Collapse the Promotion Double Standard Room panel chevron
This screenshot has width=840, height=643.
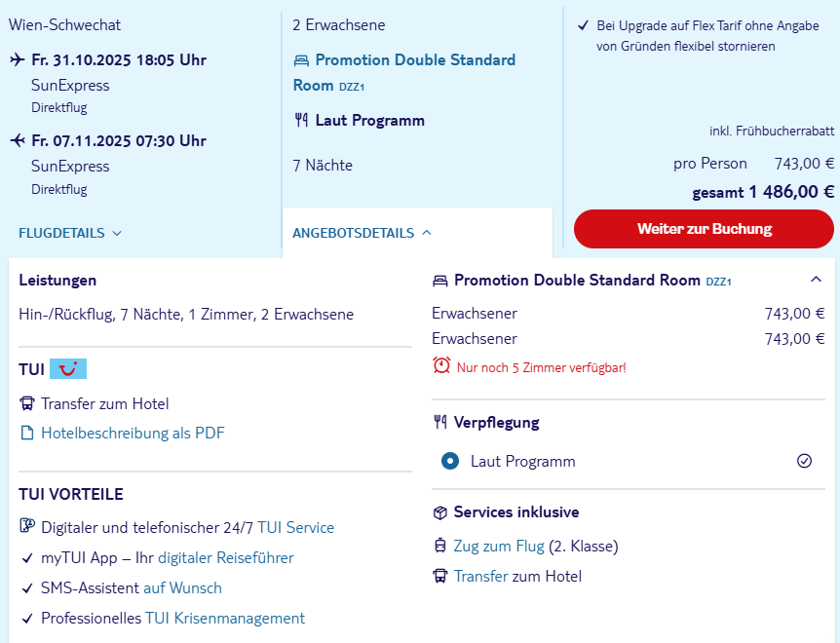[816, 279]
